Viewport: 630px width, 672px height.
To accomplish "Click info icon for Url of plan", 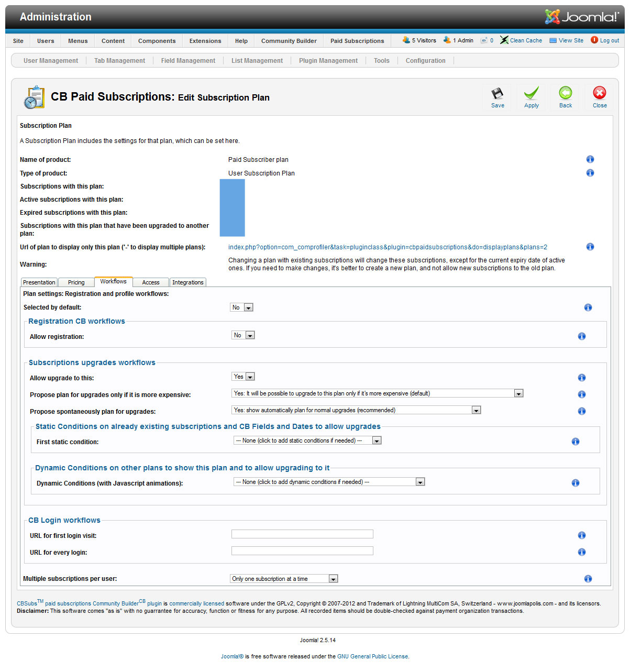I will (590, 247).
